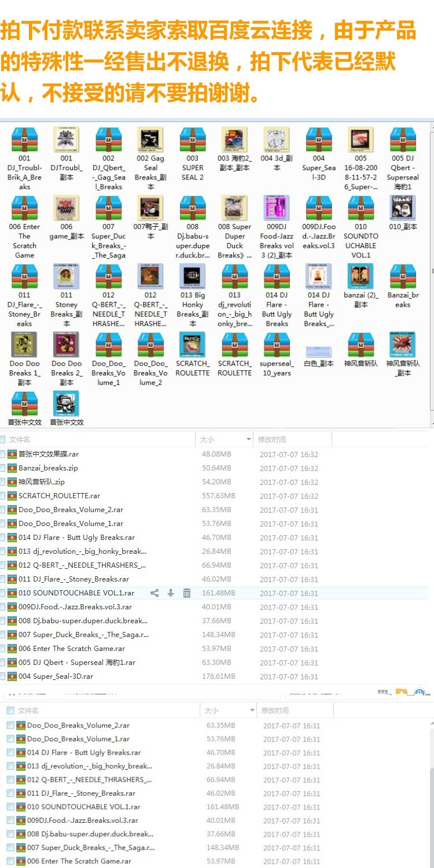434x868 pixels.
Task: Open the 010_副本 image thumbnail
Action: point(403,208)
